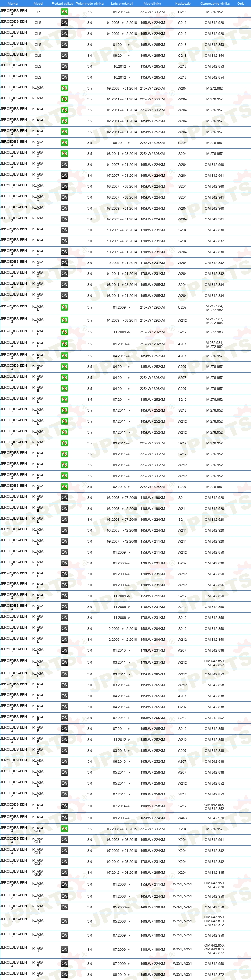The height and width of the screenshot is (980, 251).
Task: Click the ON icon in the CLS X218 OM 642.853 row
Action: (x=64, y=66)
